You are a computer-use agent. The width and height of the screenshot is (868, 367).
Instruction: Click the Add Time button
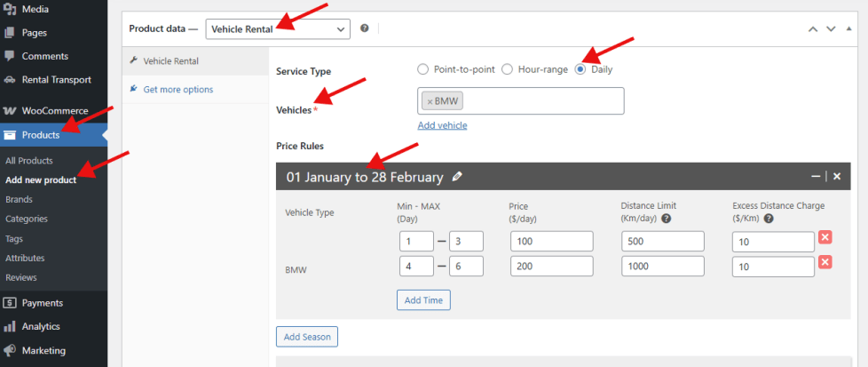[423, 300]
